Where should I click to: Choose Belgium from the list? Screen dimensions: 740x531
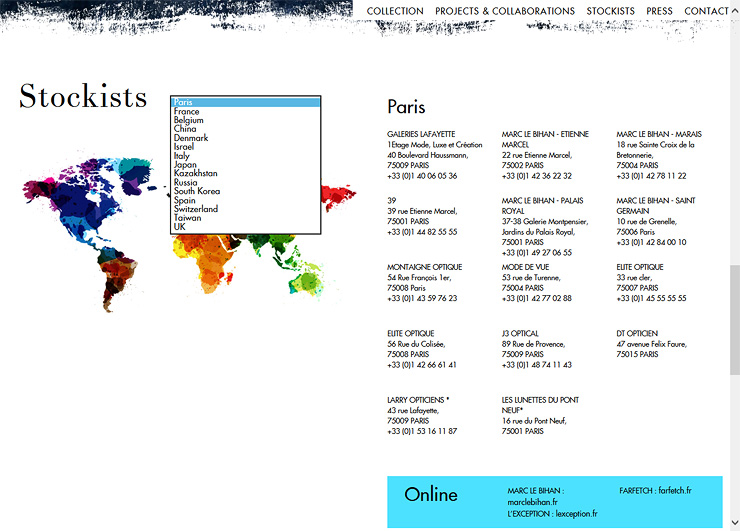click(x=245, y=120)
